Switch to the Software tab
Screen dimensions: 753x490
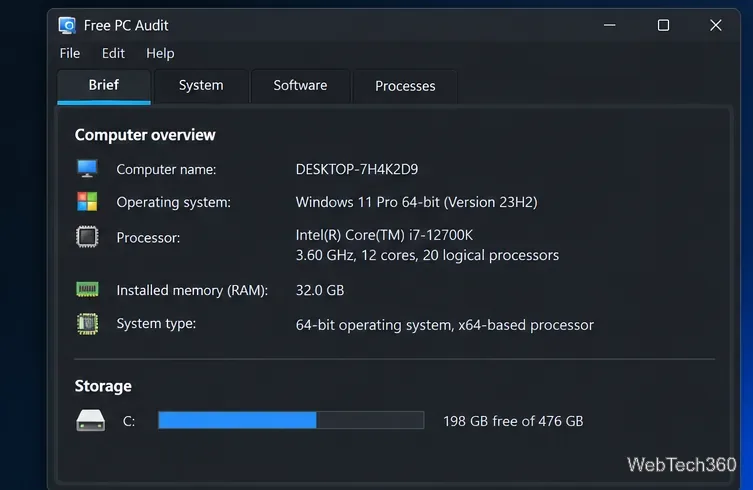point(301,86)
